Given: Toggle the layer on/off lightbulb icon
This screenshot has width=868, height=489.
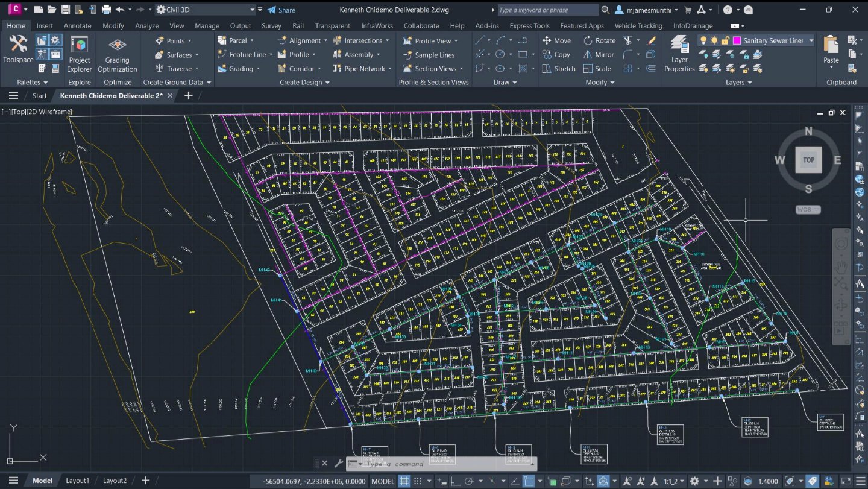Looking at the screenshot, I should coord(703,40).
